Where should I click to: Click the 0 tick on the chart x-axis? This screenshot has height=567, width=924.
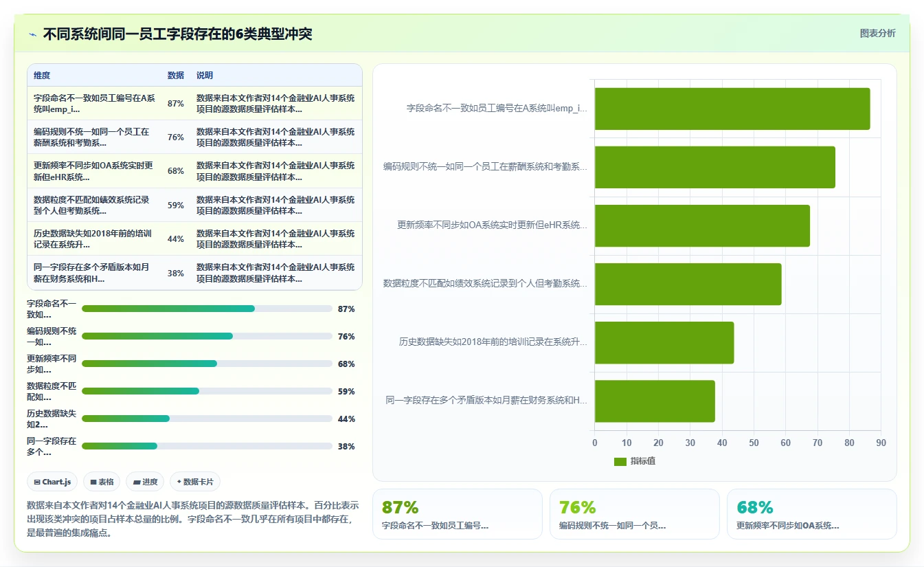(595, 443)
